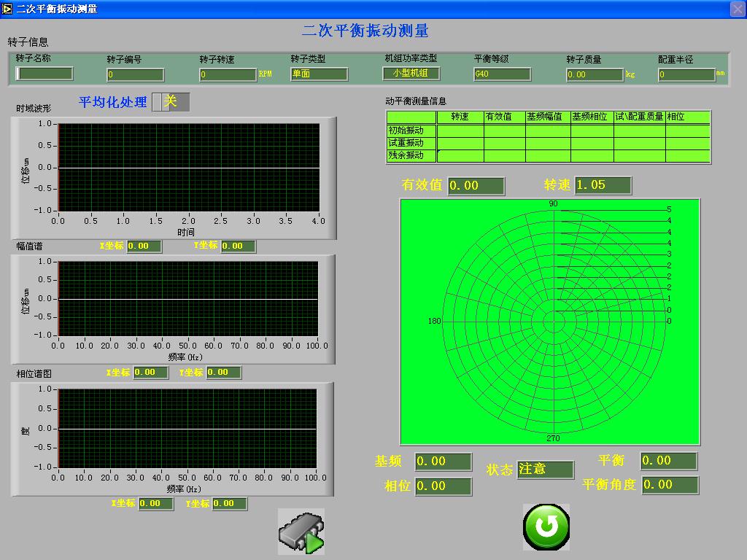
Task: Expand the 平衡等级 dropdown showing G40
Action: pos(501,74)
